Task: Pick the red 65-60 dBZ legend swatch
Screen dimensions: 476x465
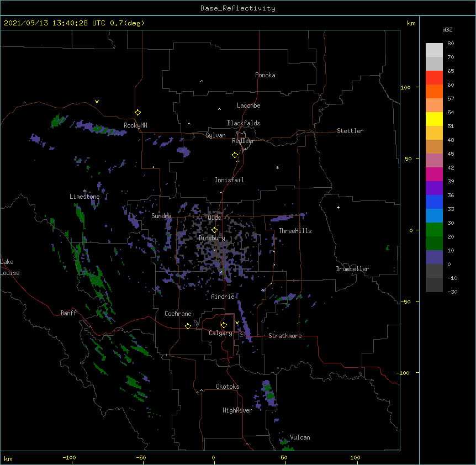Action: (434, 77)
